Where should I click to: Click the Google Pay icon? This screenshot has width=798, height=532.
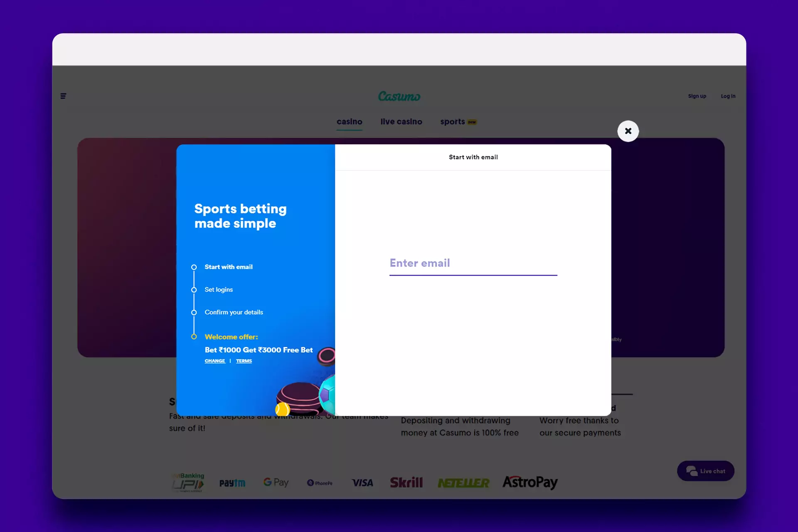click(276, 482)
